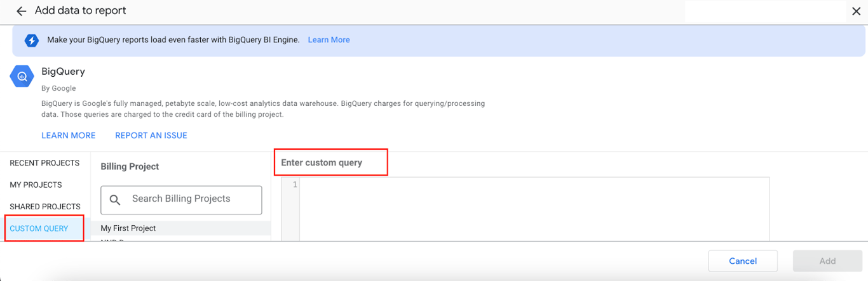Screen dimensions: 868x281
Task: Click the Cancel button
Action: (x=743, y=261)
